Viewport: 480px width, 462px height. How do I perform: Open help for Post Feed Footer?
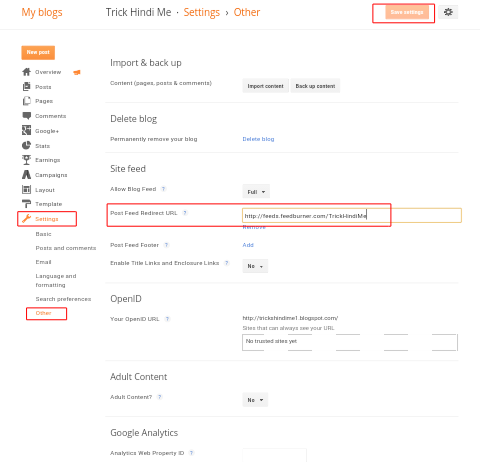[166, 245]
